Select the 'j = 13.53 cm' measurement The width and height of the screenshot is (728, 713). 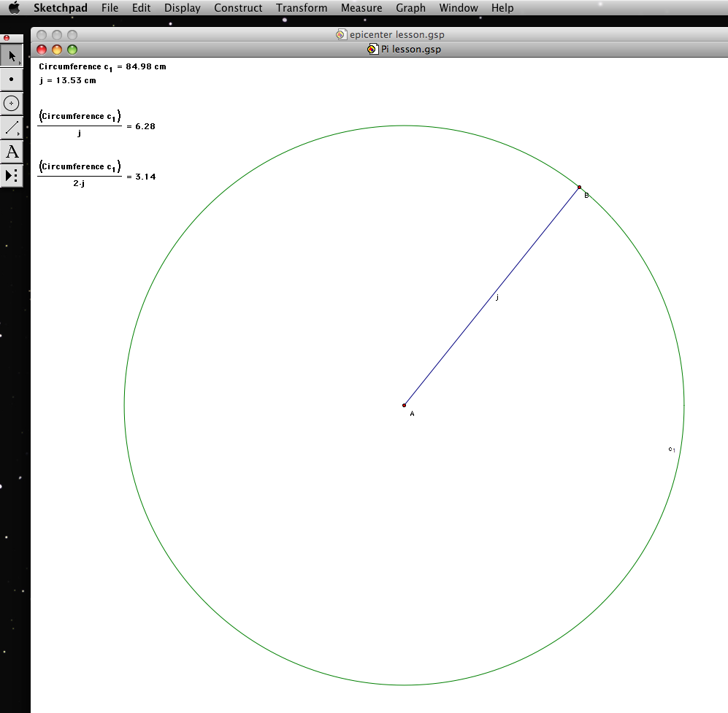[x=68, y=80]
